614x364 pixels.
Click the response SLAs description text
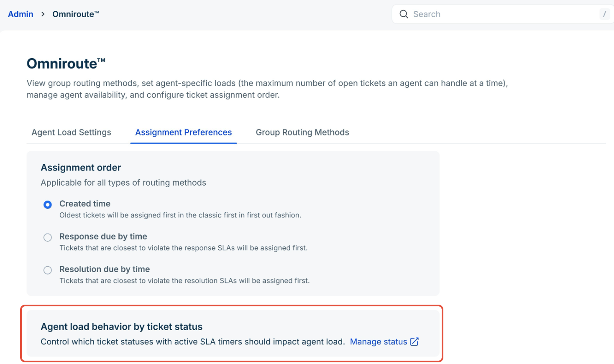(x=184, y=248)
